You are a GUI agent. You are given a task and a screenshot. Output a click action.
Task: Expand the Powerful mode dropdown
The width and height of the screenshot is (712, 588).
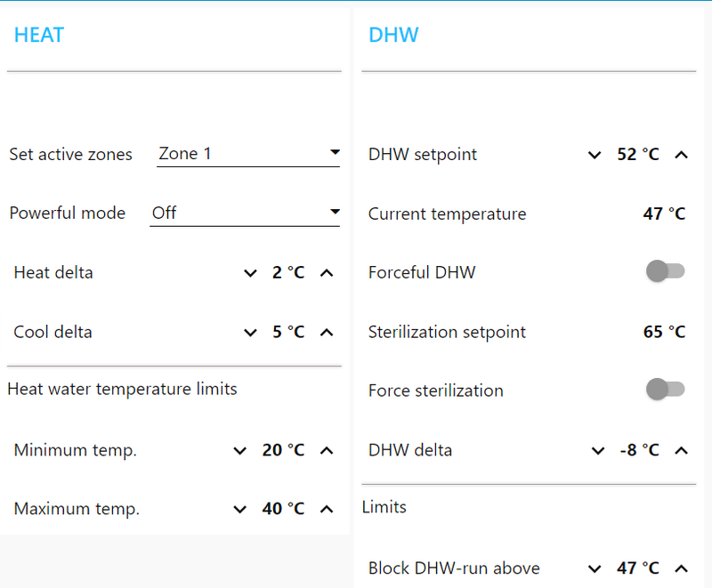click(245, 213)
